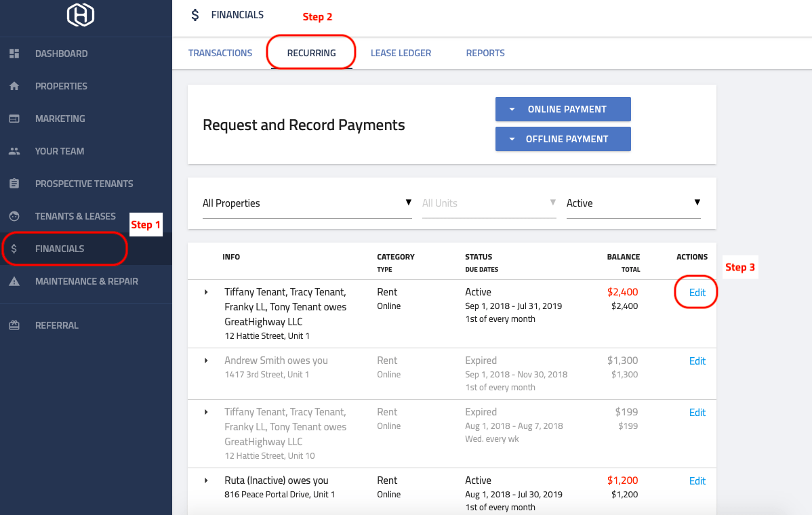Open the Active status filter dropdown

pyautogui.click(x=697, y=203)
